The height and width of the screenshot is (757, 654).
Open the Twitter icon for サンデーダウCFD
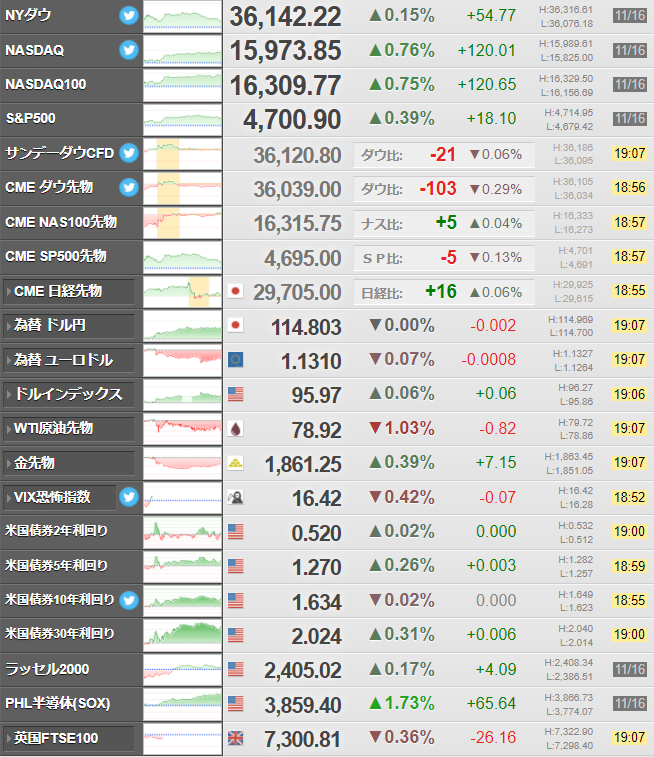(x=129, y=153)
